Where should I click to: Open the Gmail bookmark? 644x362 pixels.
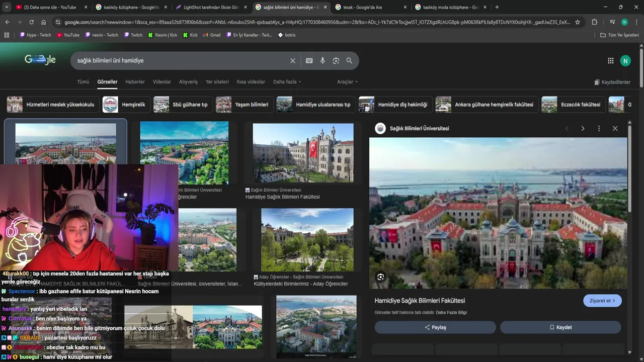[x=212, y=35]
